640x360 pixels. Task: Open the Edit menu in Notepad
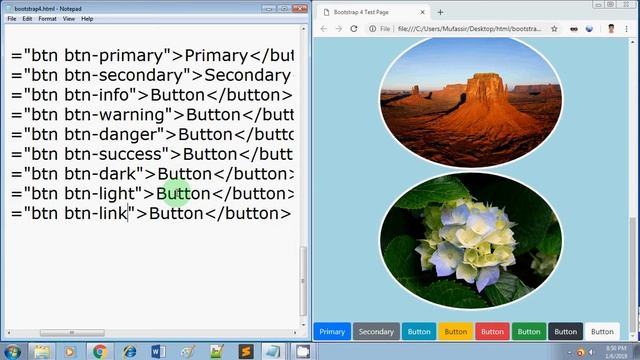pos(27,19)
